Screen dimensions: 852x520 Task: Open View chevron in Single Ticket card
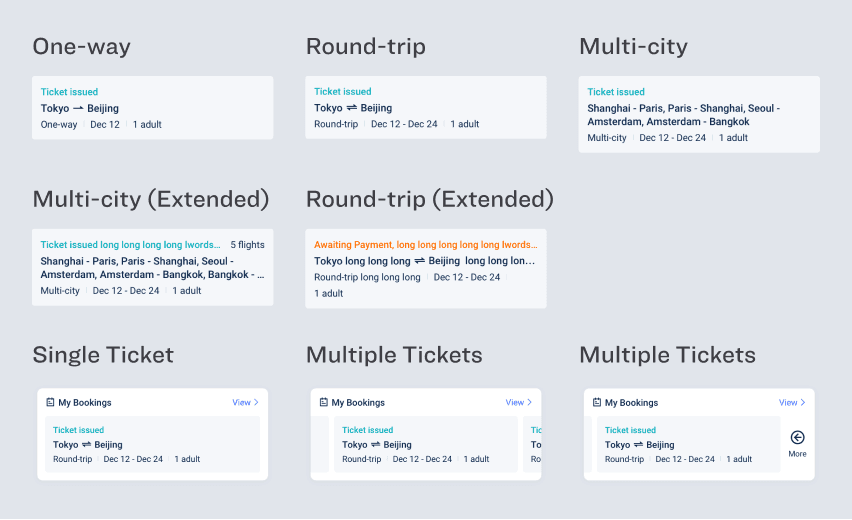(x=256, y=403)
